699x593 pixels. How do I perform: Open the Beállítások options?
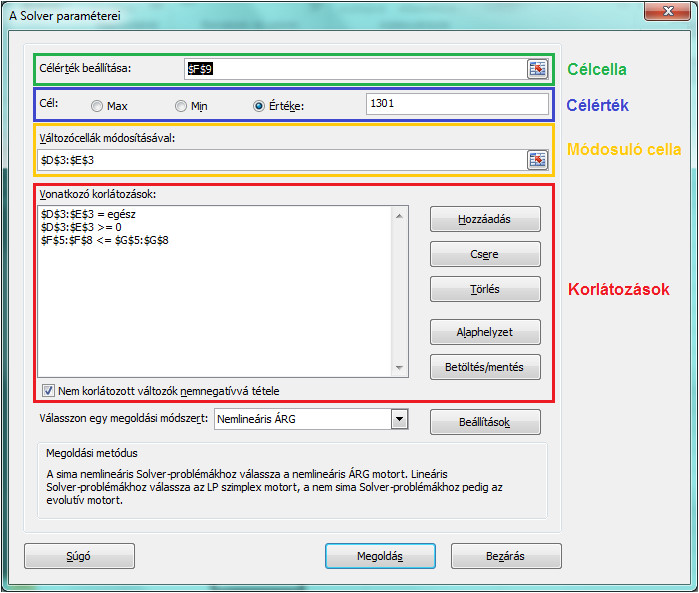(485, 422)
